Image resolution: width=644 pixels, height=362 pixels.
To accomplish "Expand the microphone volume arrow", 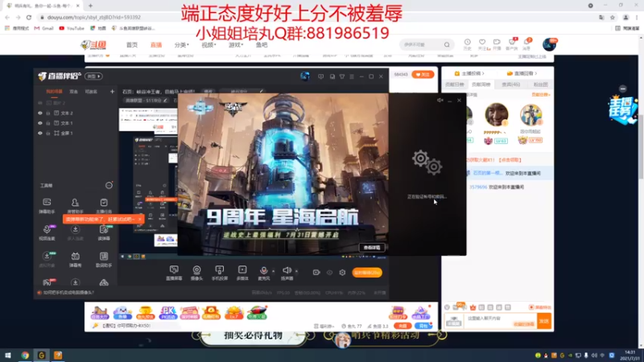I will point(274,271).
